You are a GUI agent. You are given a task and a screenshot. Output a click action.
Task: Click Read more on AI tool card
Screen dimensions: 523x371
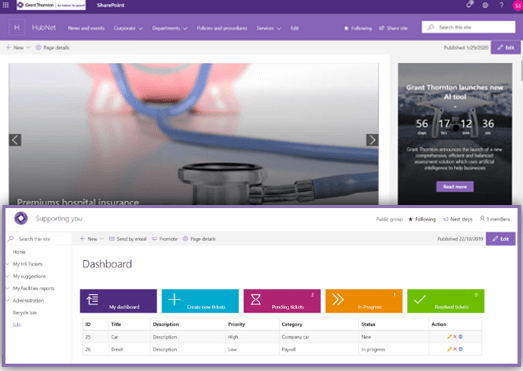(x=455, y=187)
